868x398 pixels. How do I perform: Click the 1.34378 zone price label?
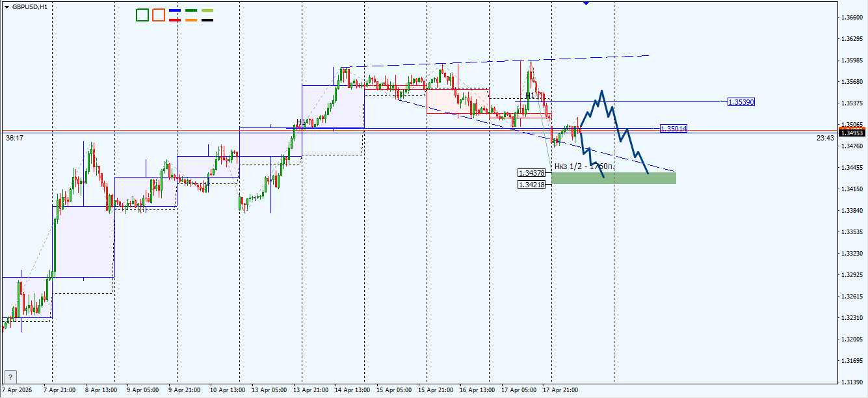[531, 173]
